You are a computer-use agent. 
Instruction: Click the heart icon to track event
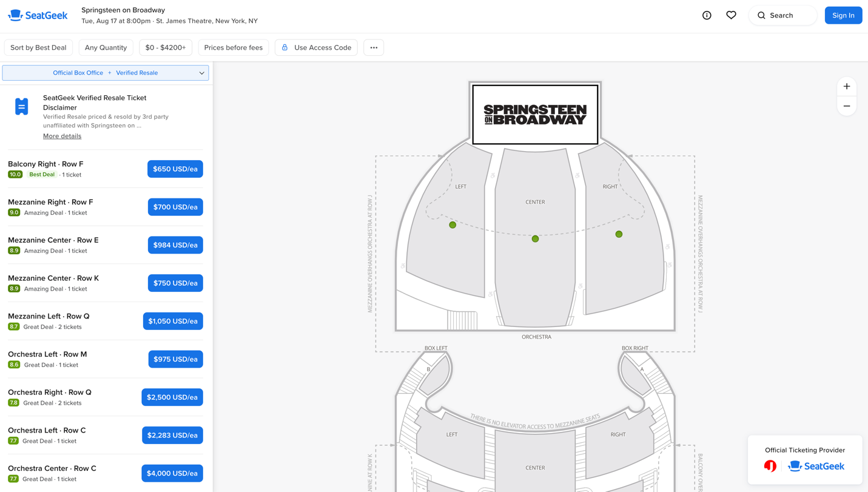pyautogui.click(x=731, y=15)
